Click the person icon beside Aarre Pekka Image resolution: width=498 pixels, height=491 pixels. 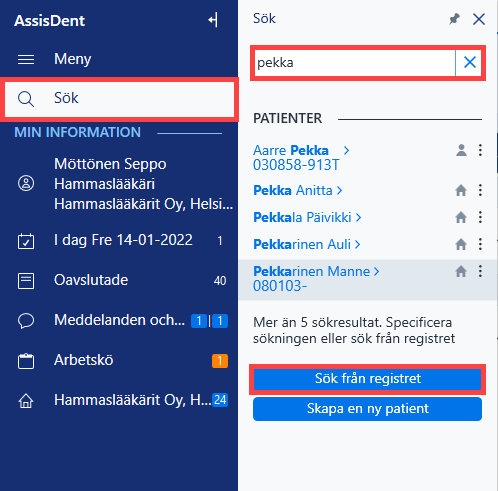click(461, 150)
